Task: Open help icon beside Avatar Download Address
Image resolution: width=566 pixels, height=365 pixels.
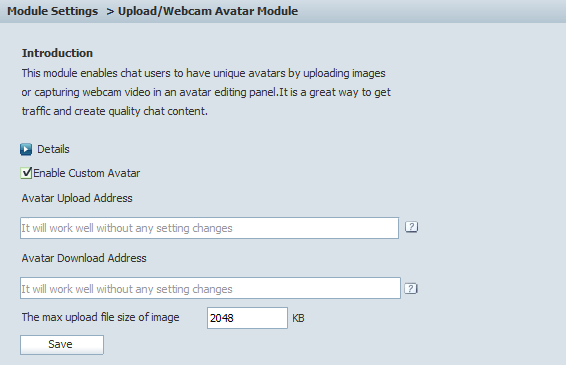Action: 411,288
